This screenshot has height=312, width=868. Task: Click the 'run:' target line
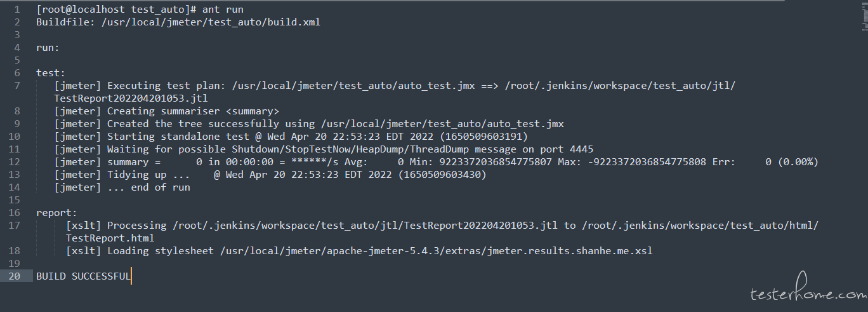click(48, 48)
